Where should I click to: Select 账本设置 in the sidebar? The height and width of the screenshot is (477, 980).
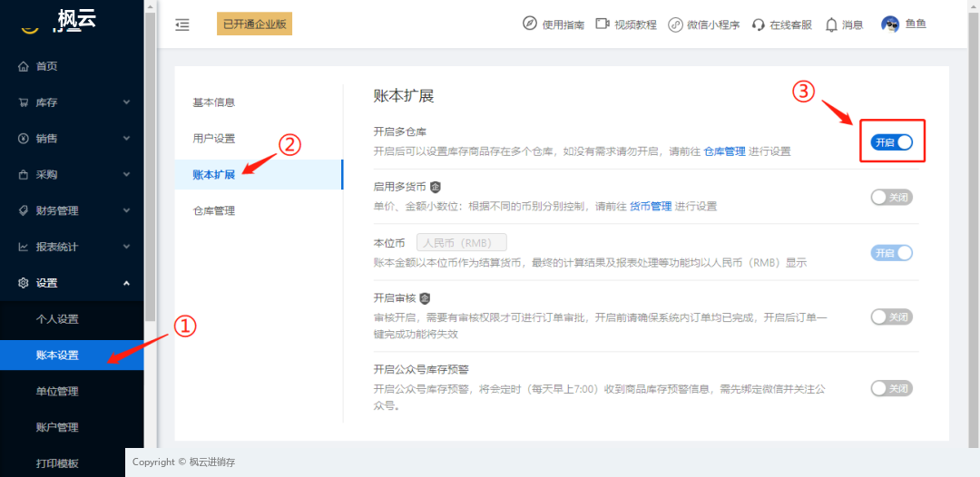click(72, 355)
